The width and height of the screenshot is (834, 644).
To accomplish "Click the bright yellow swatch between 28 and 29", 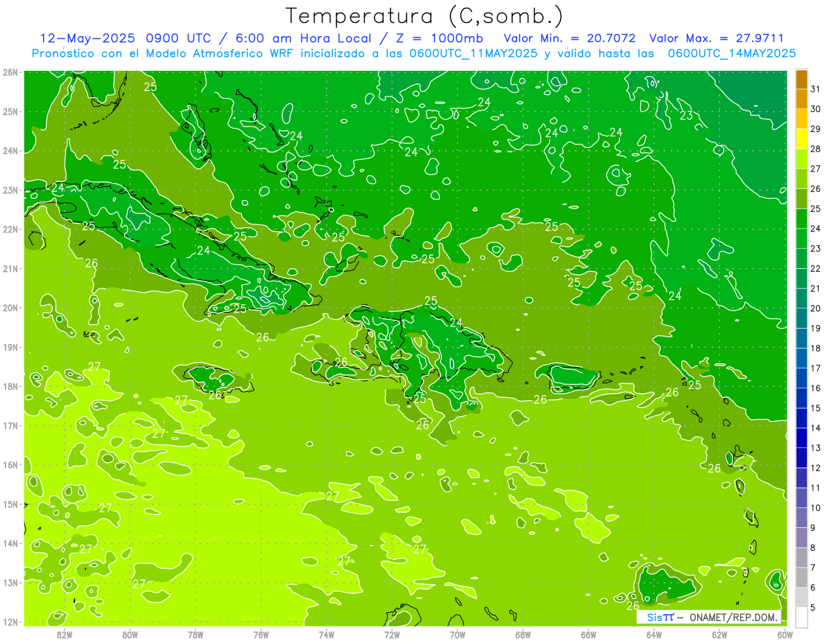I will click(801, 138).
